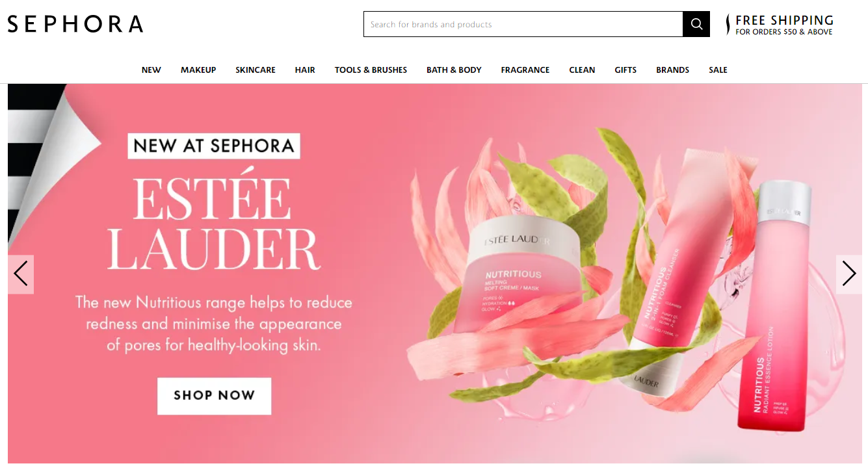Image resolution: width=868 pixels, height=468 pixels.
Task: Open the NEW menu
Action: click(x=151, y=70)
